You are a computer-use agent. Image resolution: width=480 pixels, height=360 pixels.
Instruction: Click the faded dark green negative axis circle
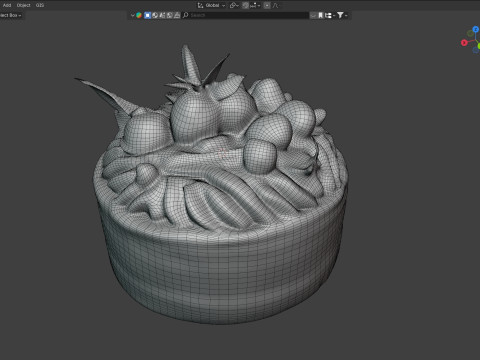pyautogui.click(x=470, y=33)
